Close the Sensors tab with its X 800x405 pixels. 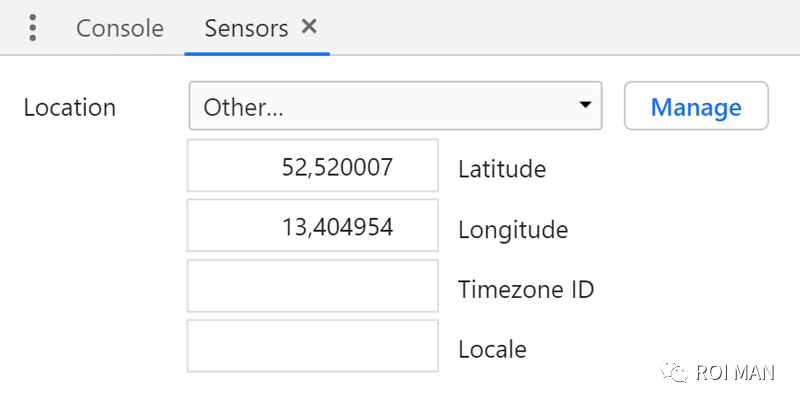point(310,26)
